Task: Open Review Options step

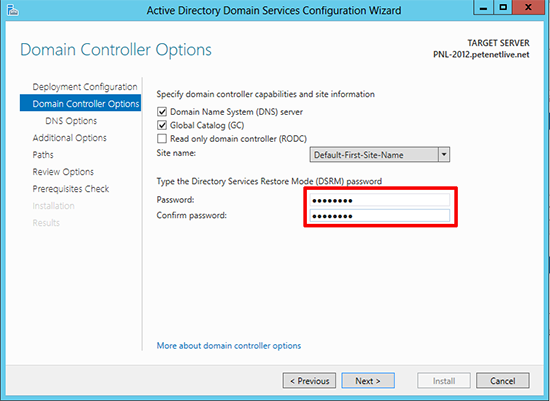Action: click(63, 172)
